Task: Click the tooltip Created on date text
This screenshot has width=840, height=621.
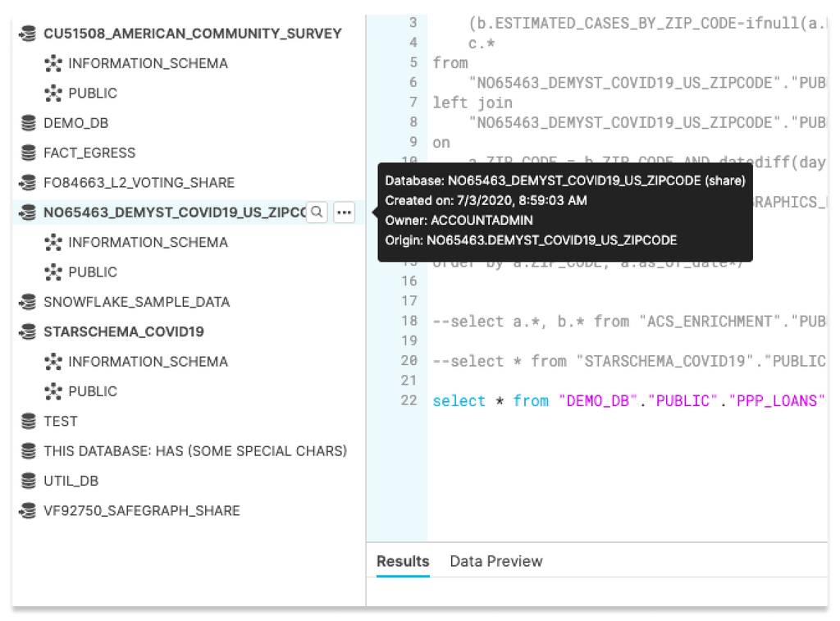Action: tap(486, 200)
